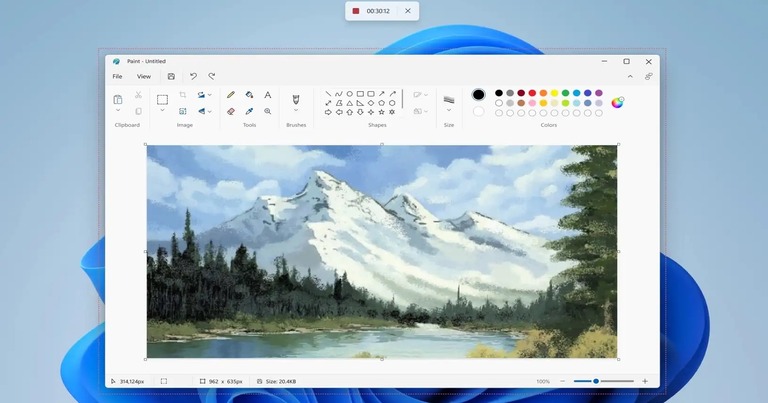Expand the Brushes dropdown chevron
768x403 pixels.
(296, 111)
